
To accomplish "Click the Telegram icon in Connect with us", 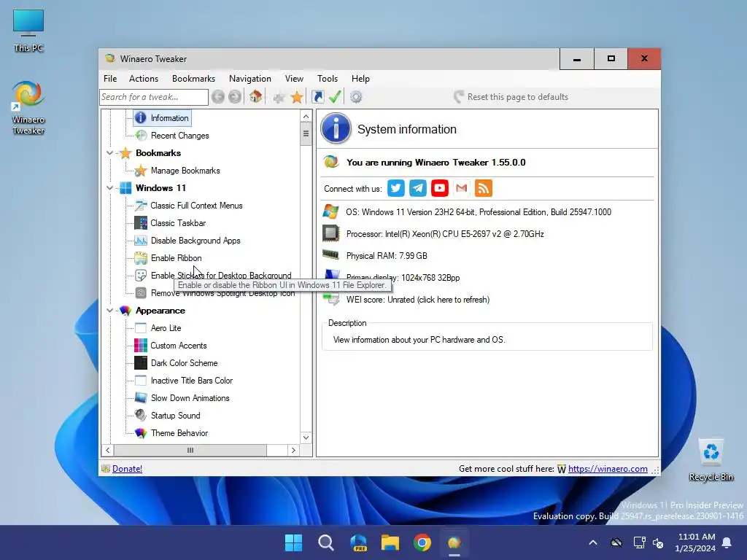I will [x=418, y=188].
